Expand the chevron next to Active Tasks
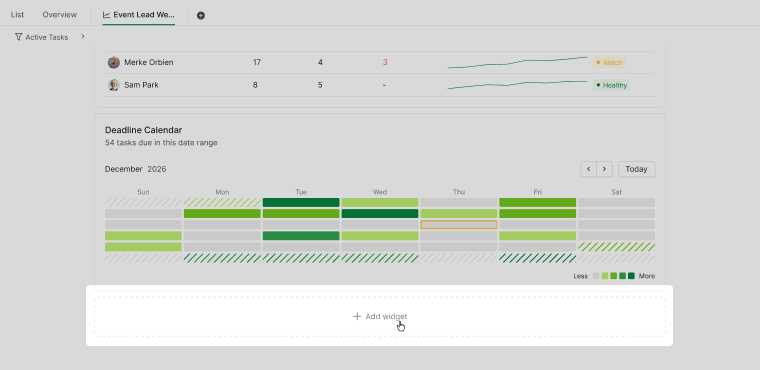Image resolution: width=760 pixels, height=370 pixels. click(83, 36)
